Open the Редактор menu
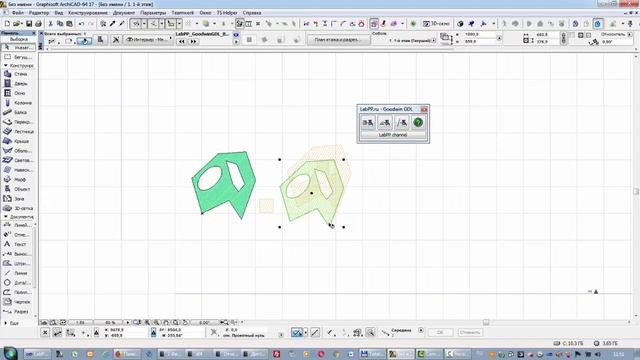The width and height of the screenshot is (640, 360). [39, 13]
